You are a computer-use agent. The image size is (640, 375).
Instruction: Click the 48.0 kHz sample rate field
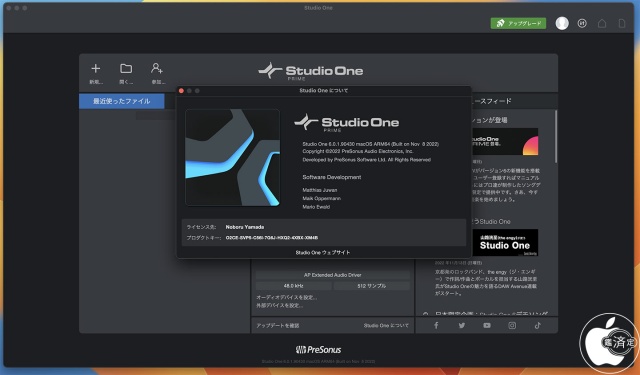click(x=293, y=286)
